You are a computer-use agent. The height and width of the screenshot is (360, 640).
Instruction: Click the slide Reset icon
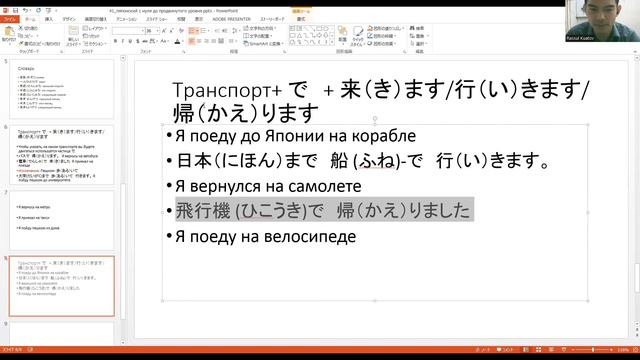pos(86,36)
